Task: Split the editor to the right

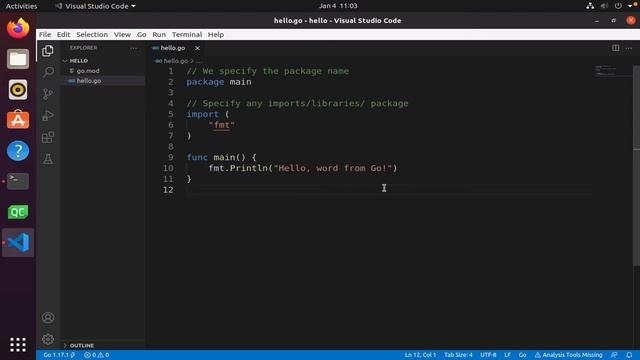Action: click(615, 48)
